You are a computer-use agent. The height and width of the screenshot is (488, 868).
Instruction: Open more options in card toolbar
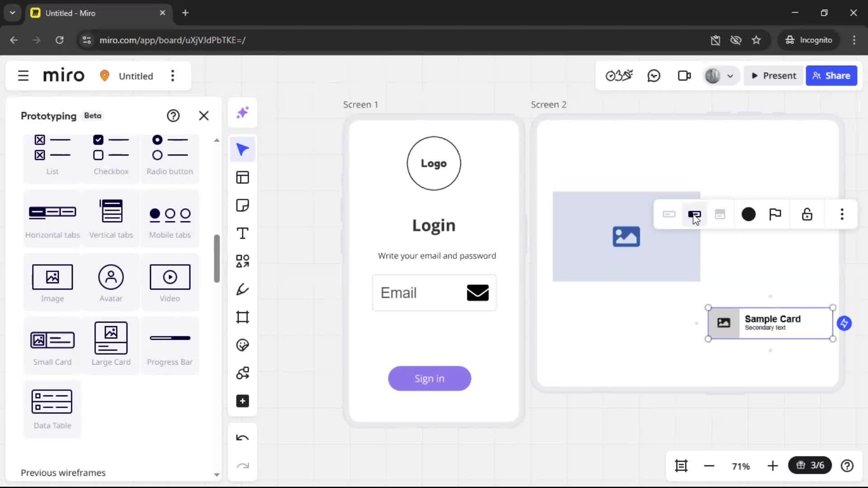(842, 214)
